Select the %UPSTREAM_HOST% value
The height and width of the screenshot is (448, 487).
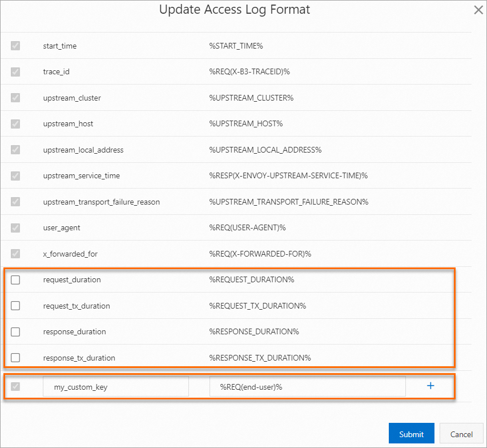[x=246, y=124]
